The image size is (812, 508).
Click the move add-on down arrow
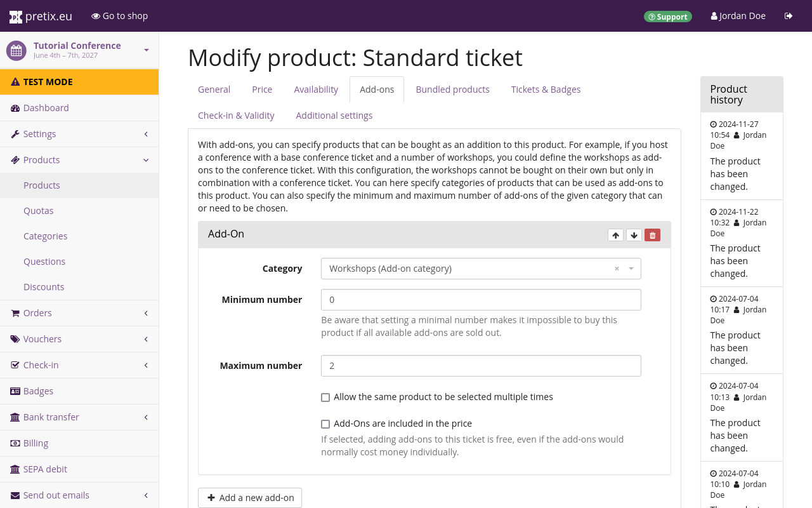(634, 235)
